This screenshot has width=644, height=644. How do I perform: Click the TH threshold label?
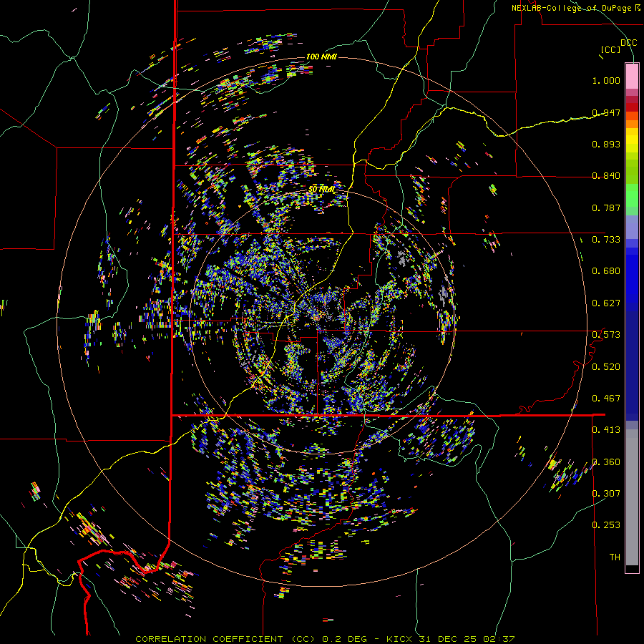point(615,557)
